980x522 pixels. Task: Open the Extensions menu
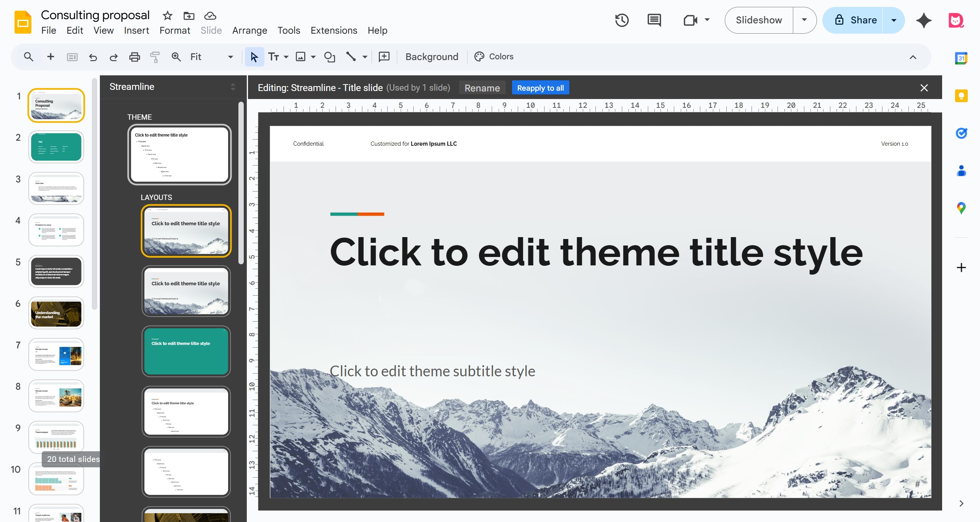tap(334, 31)
